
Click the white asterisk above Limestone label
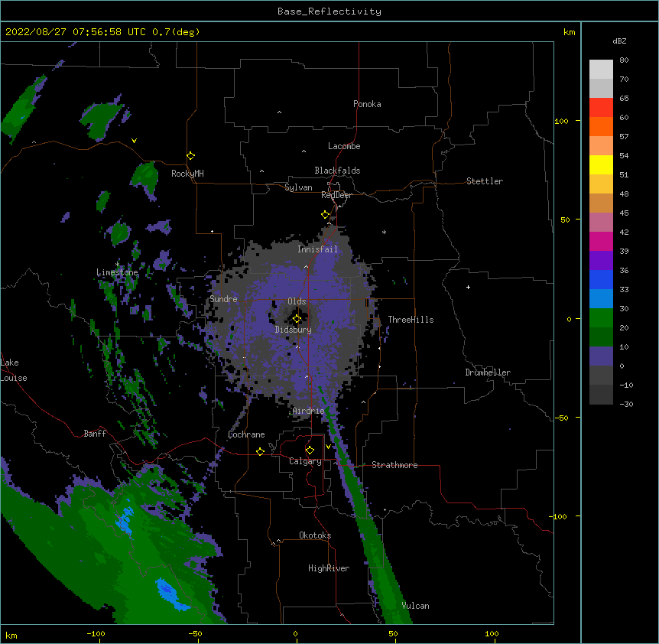[x=117, y=265]
